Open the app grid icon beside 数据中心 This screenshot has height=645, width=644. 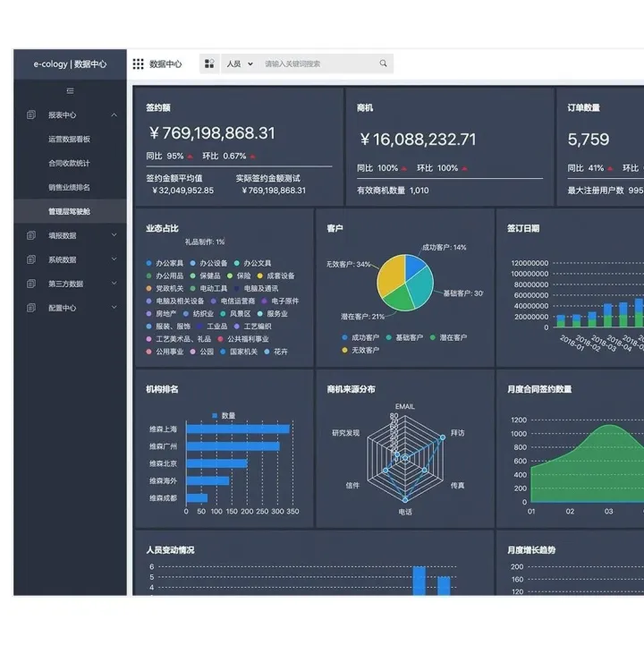[x=138, y=64]
